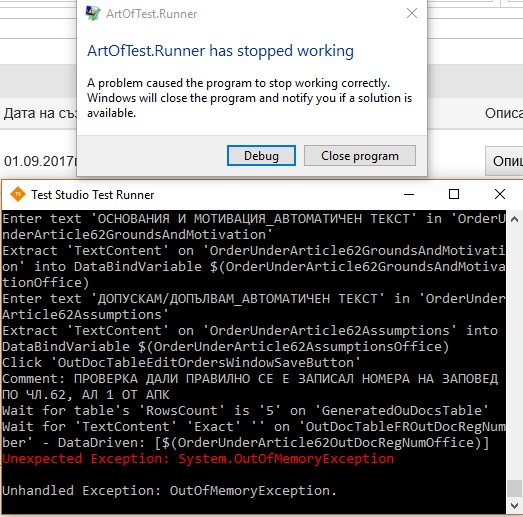Image resolution: width=523 pixels, height=517 pixels.
Task: Click the 'Test Studio Test Runner' window title
Action: point(93,195)
